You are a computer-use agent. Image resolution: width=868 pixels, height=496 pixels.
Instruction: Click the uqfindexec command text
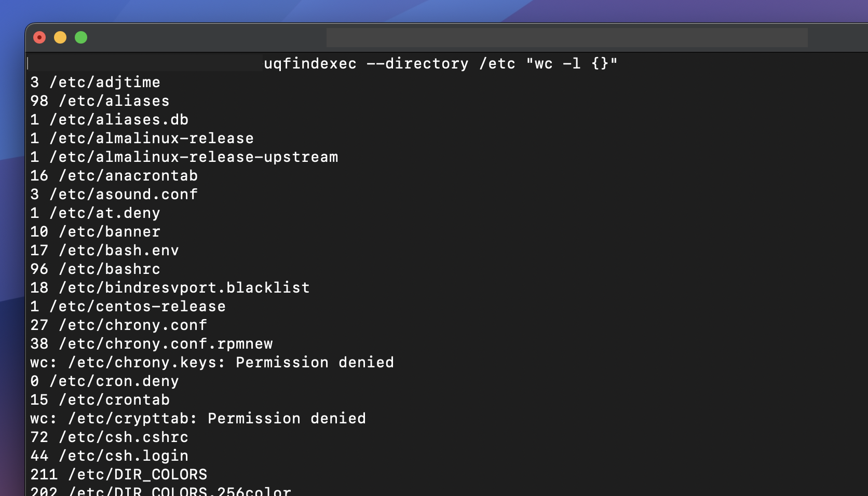coord(440,64)
